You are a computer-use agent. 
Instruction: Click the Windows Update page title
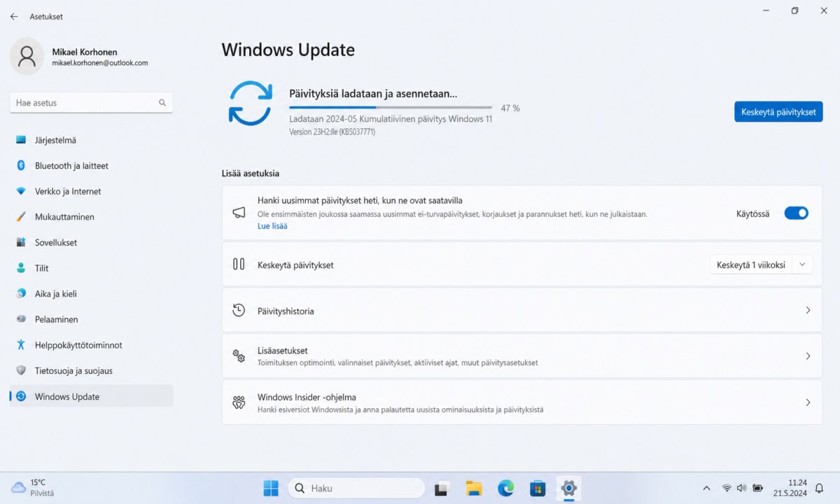pyautogui.click(x=288, y=50)
